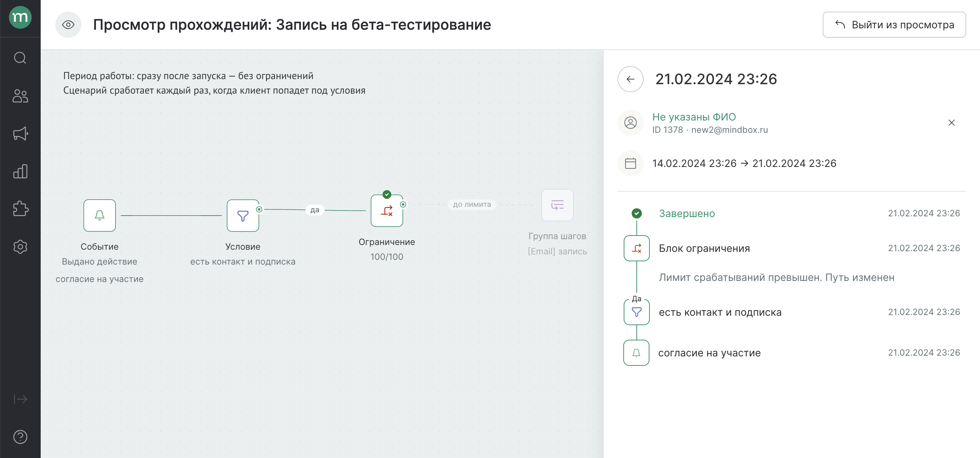Click the green 'Завершено' status checkmark
The height and width of the screenshot is (458, 980).
[x=636, y=214]
